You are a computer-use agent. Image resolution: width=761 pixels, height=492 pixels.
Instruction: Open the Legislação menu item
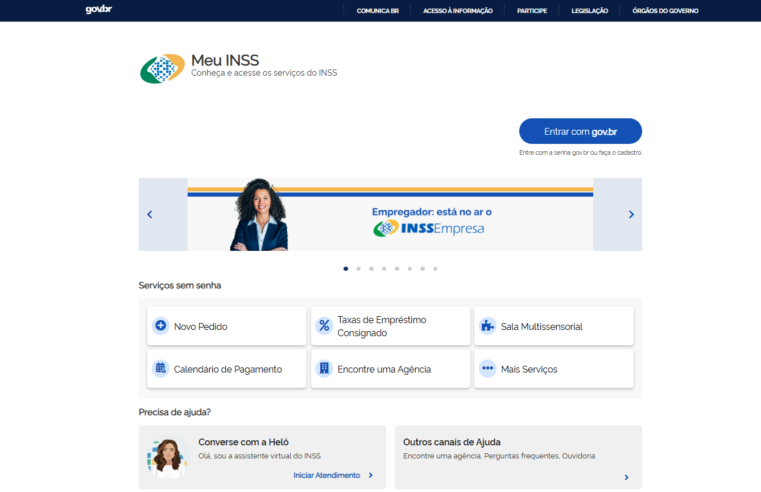coord(590,11)
